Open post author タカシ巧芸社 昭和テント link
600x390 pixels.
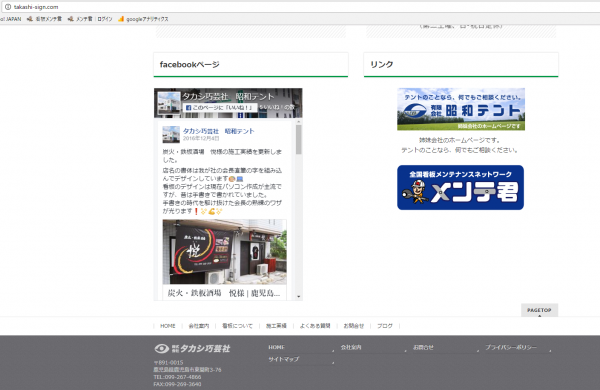218,131
